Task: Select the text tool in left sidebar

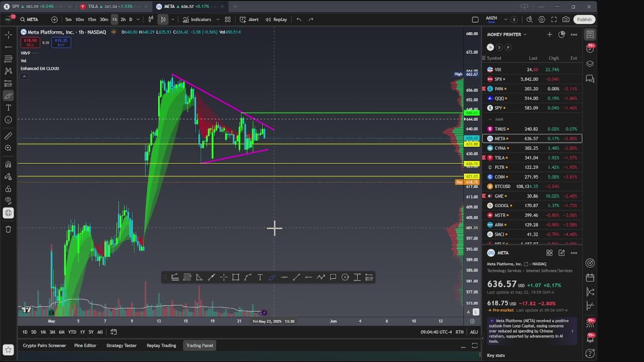Action: click(9, 108)
